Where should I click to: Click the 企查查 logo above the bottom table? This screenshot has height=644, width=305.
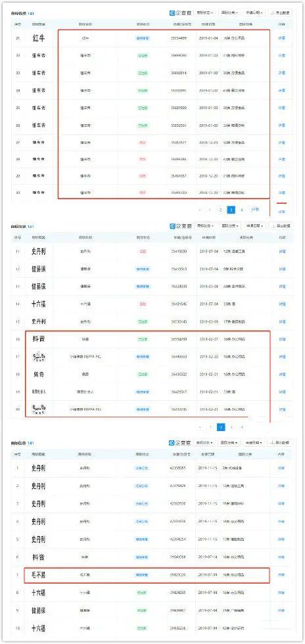point(179,443)
